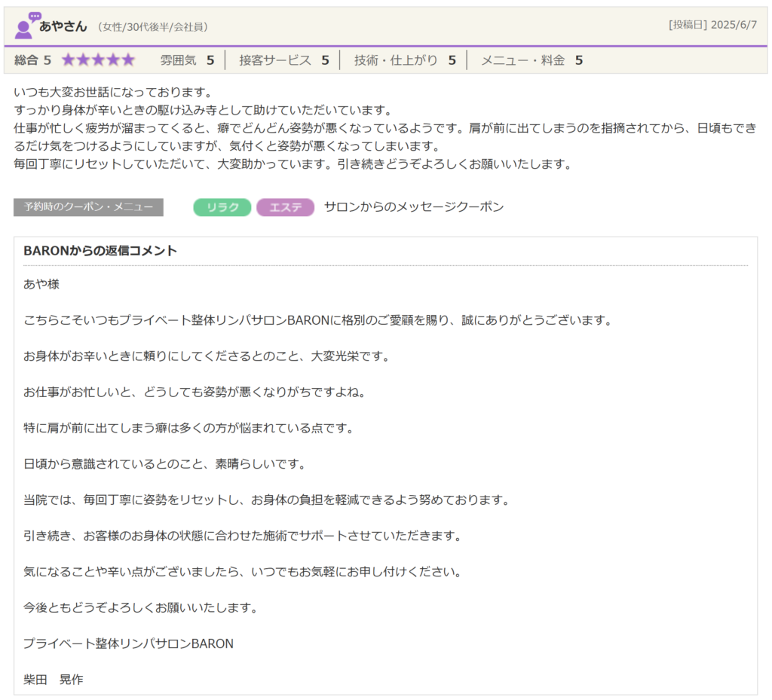This screenshot has width=772, height=700.
Task: Click the 総合 5 overall score label
Action: pyautogui.click(x=33, y=60)
